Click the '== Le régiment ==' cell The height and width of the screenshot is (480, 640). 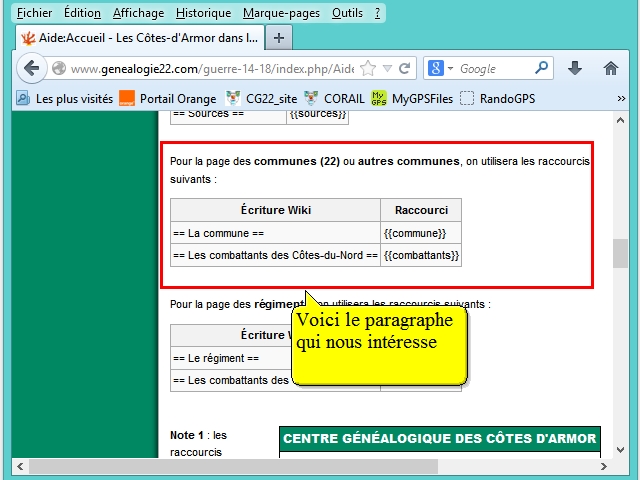(x=231, y=358)
